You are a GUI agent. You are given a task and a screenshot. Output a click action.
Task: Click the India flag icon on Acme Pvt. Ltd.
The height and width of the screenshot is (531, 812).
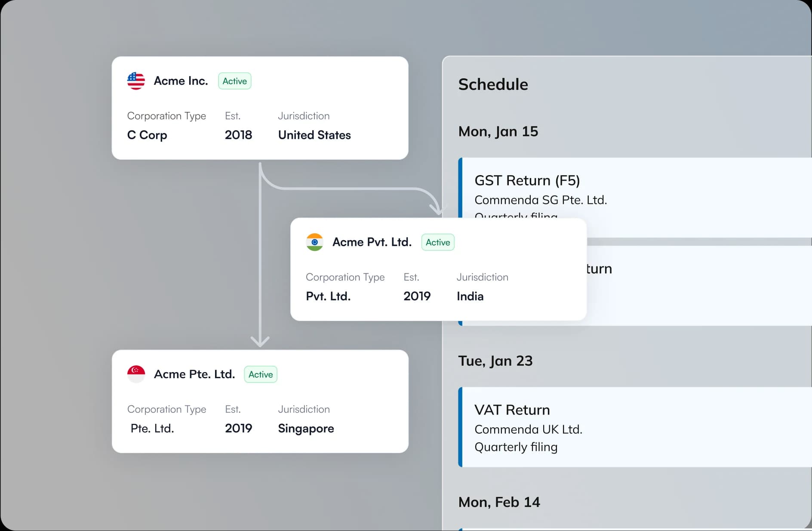coord(314,242)
